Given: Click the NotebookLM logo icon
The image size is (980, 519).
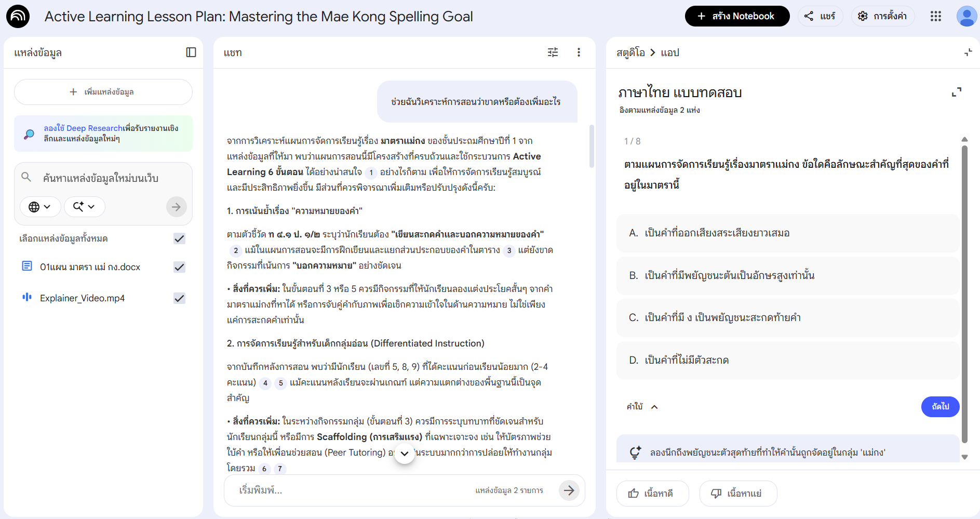Looking at the screenshot, I should [x=18, y=16].
